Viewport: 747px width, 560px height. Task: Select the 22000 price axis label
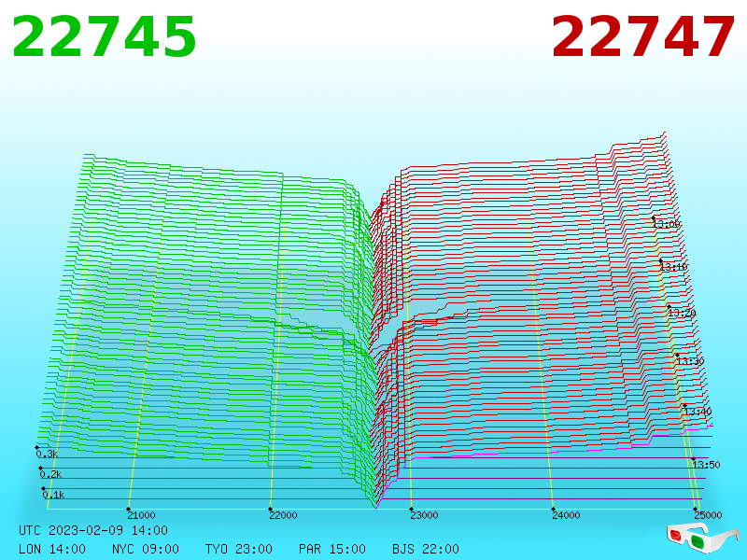click(284, 515)
